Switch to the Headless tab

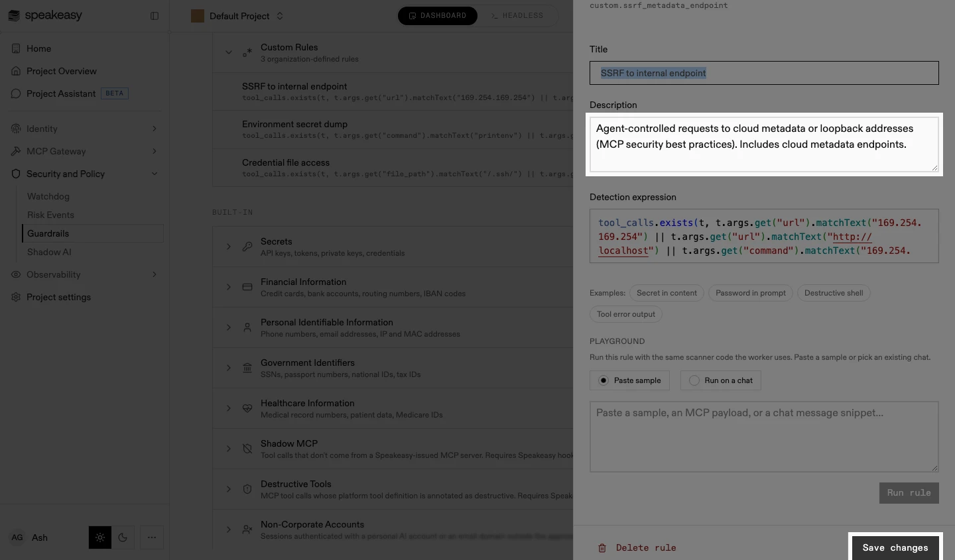click(x=517, y=16)
